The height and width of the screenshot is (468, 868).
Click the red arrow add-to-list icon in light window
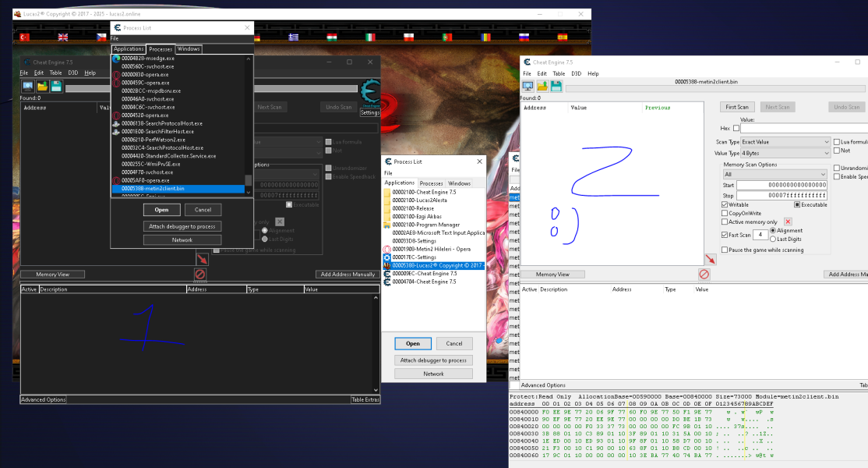click(710, 259)
